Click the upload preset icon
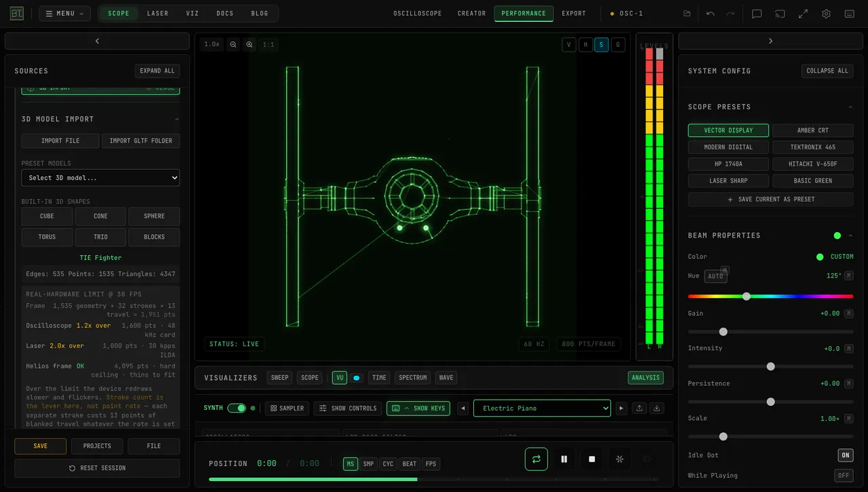This screenshot has height=492, width=868. 639,408
